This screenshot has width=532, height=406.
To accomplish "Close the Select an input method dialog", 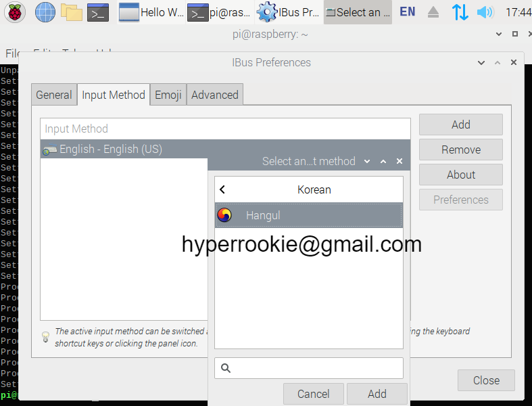I will click(x=400, y=161).
